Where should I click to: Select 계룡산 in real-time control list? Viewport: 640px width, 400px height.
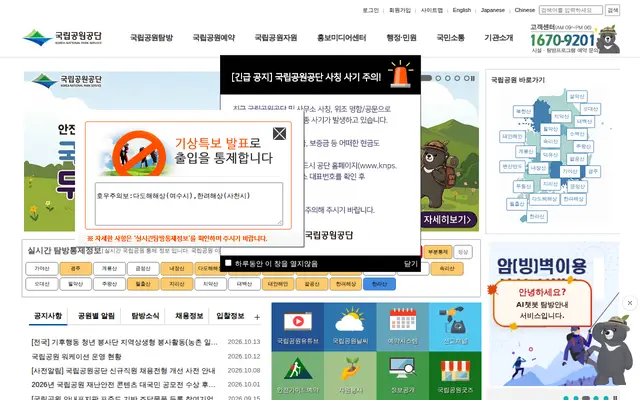pos(109,269)
